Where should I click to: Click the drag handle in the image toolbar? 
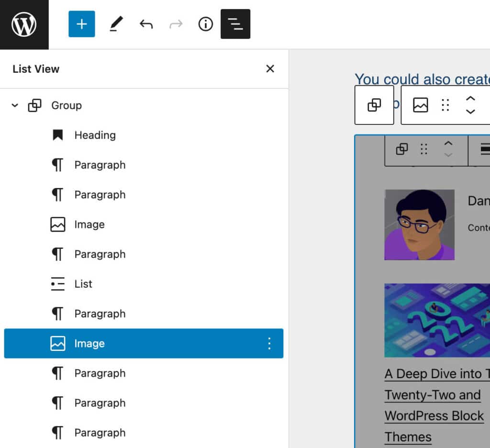click(x=445, y=105)
